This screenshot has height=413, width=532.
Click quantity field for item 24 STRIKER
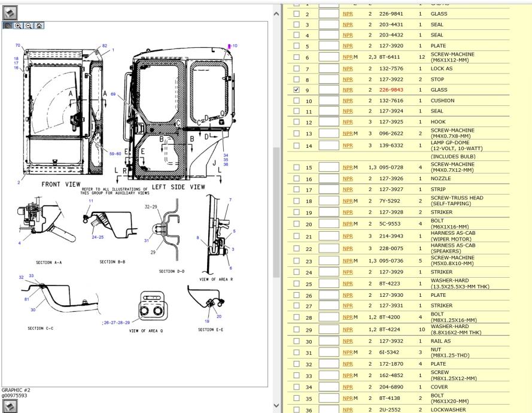(329, 272)
